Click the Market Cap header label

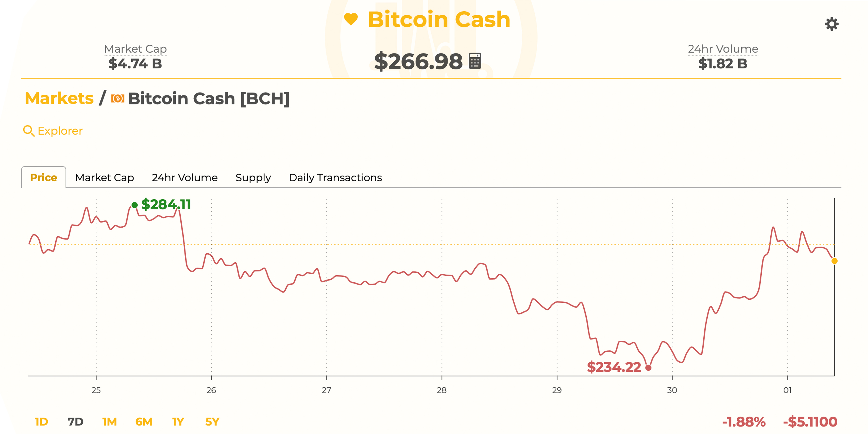tap(135, 49)
